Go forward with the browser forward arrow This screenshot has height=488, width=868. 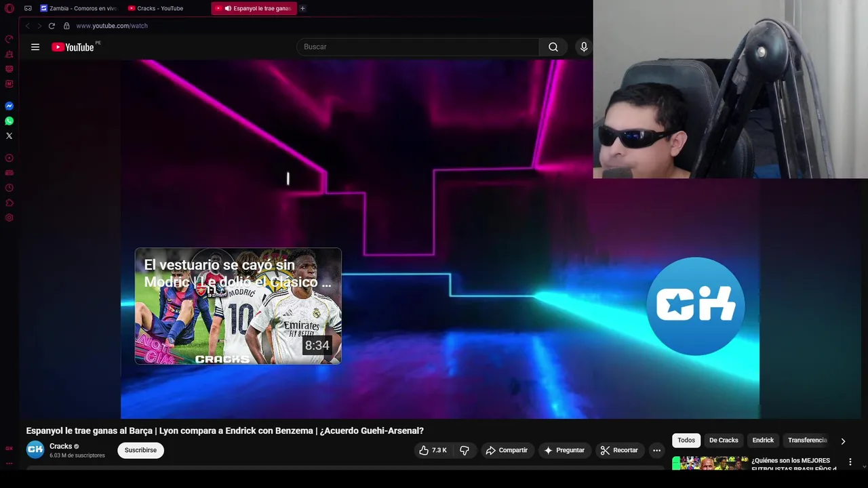coord(39,26)
